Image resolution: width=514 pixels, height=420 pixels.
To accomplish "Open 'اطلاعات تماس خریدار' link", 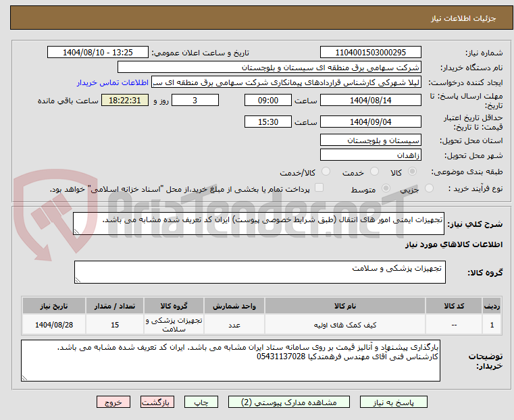I will pos(113,82).
